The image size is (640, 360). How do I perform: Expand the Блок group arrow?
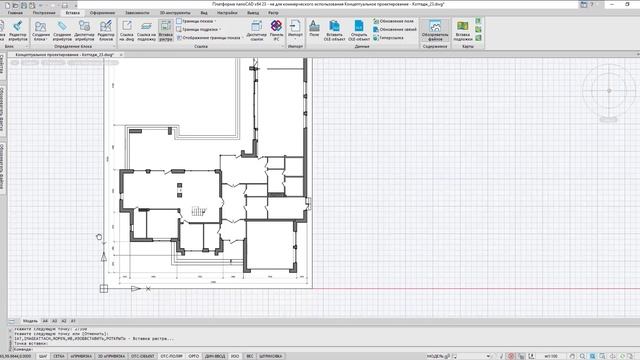27,47
